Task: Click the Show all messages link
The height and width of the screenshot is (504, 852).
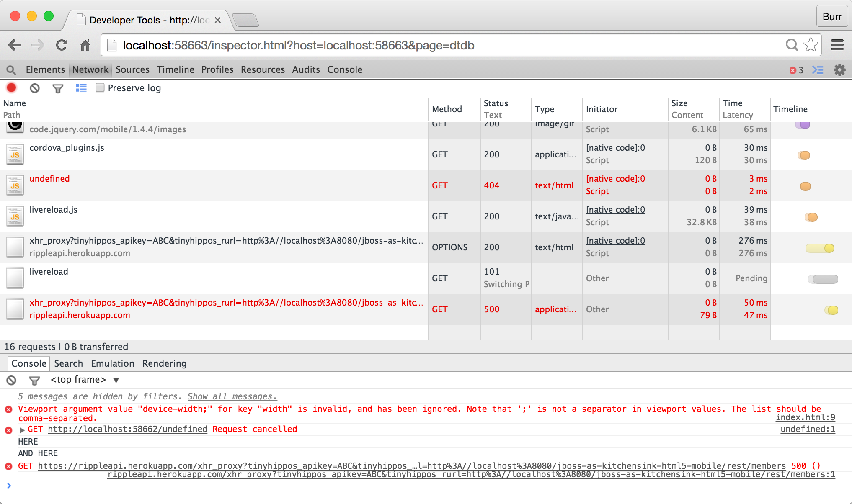Action: [232, 396]
